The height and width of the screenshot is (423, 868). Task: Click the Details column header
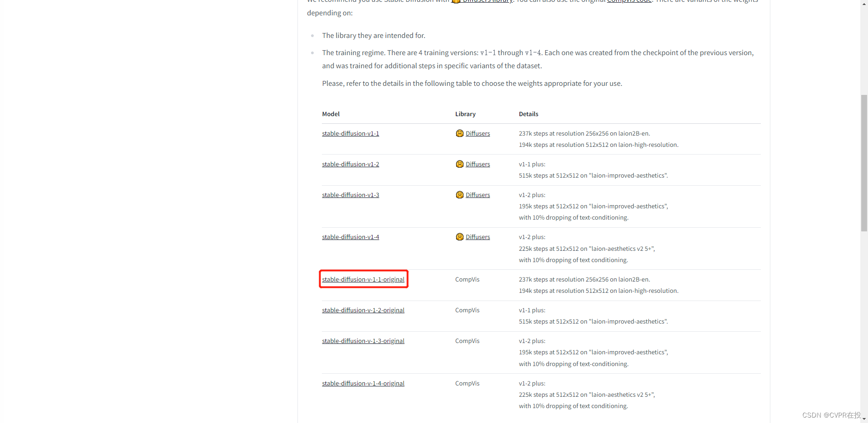(x=528, y=114)
